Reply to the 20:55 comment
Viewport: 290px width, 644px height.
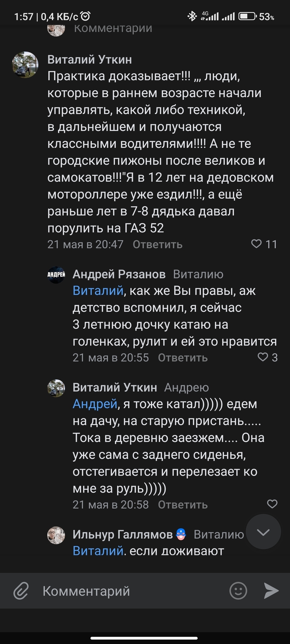[x=183, y=358]
